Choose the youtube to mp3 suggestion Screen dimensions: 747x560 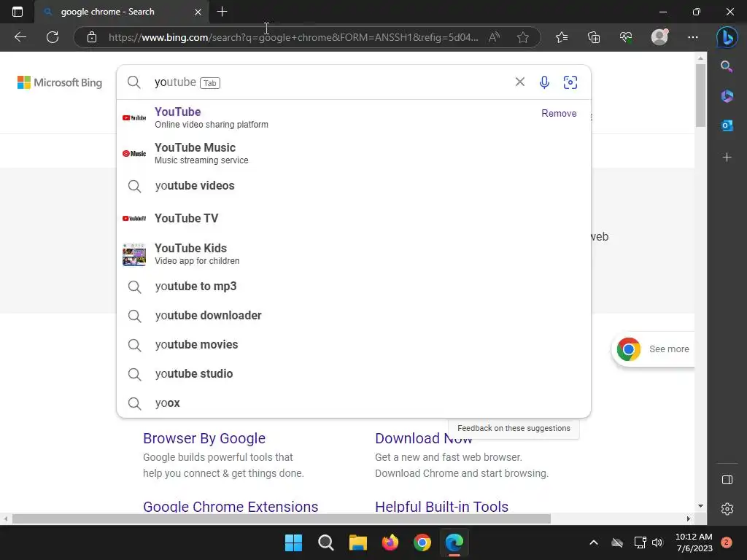[354, 286]
